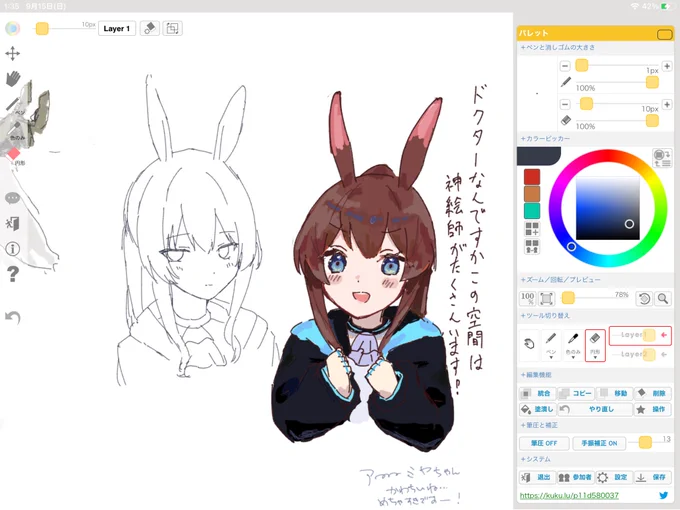Open the 設定 settings button
The width and height of the screenshot is (680, 510).
pos(615,477)
